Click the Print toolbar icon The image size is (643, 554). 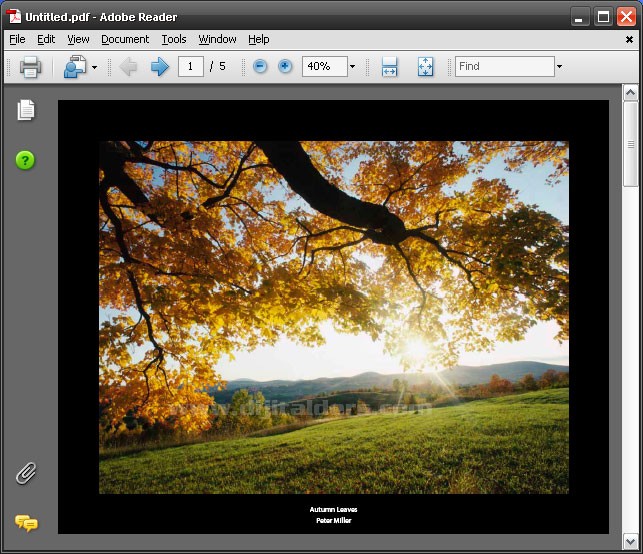pos(30,66)
